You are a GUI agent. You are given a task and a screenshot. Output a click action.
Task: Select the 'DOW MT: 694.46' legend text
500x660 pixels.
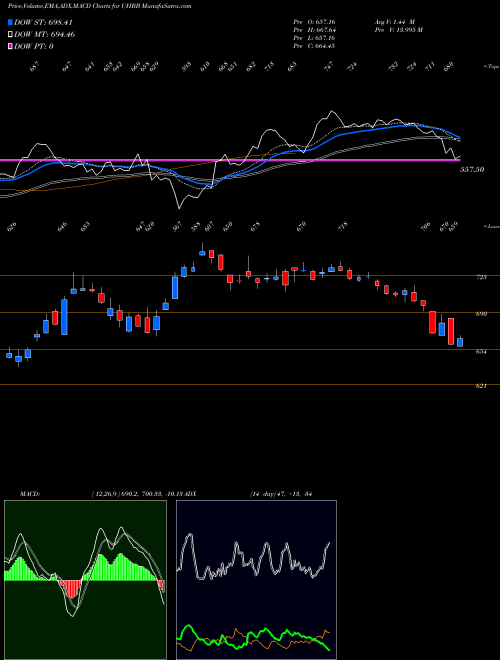pos(44,35)
